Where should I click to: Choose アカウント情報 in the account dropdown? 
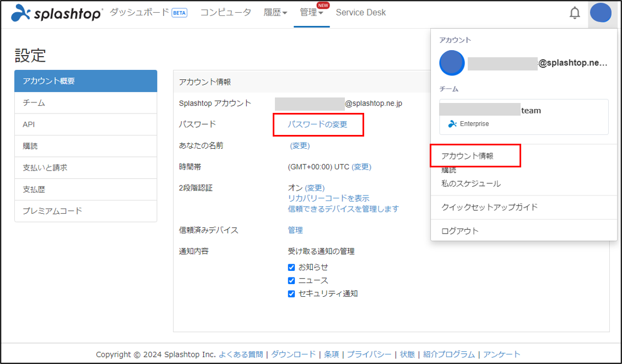467,156
